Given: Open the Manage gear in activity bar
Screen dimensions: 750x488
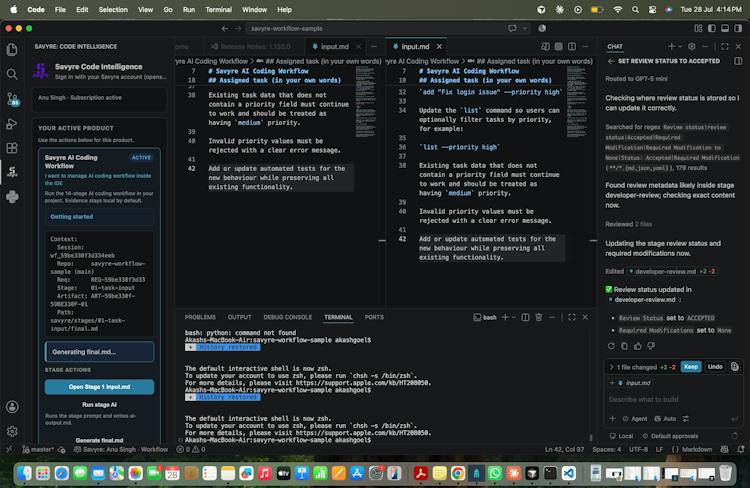Looking at the screenshot, I should (x=12, y=431).
